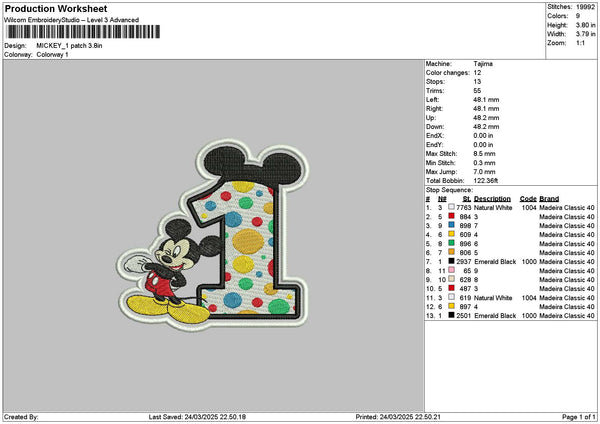600x424 pixels.
Task: Select the Max Jump value 7.0 mm
Action: pos(484,172)
